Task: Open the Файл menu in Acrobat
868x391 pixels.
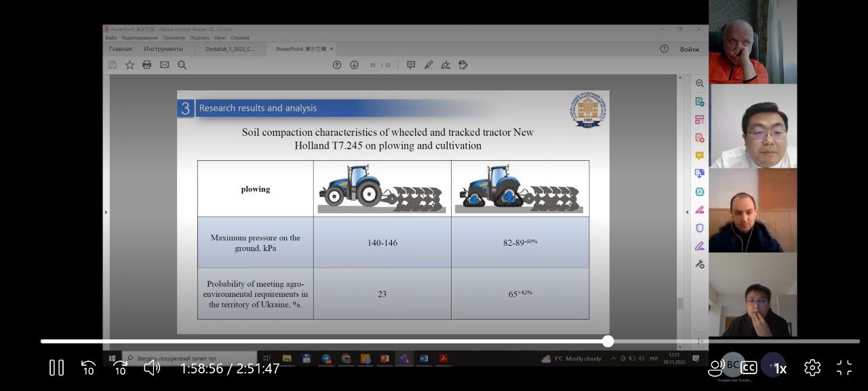Action: tap(111, 38)
